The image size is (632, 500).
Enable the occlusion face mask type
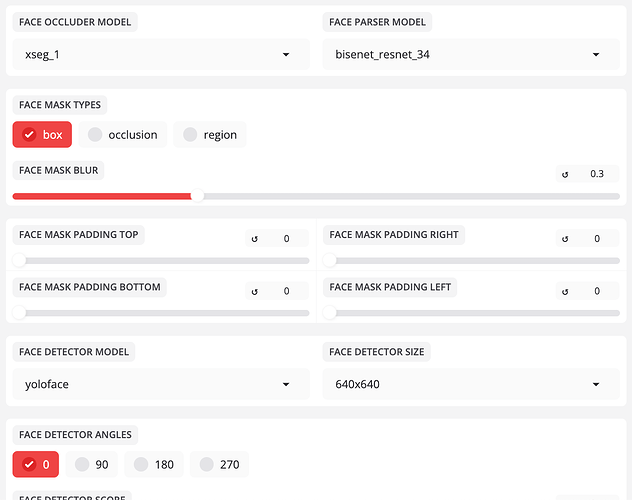(123, 135)
